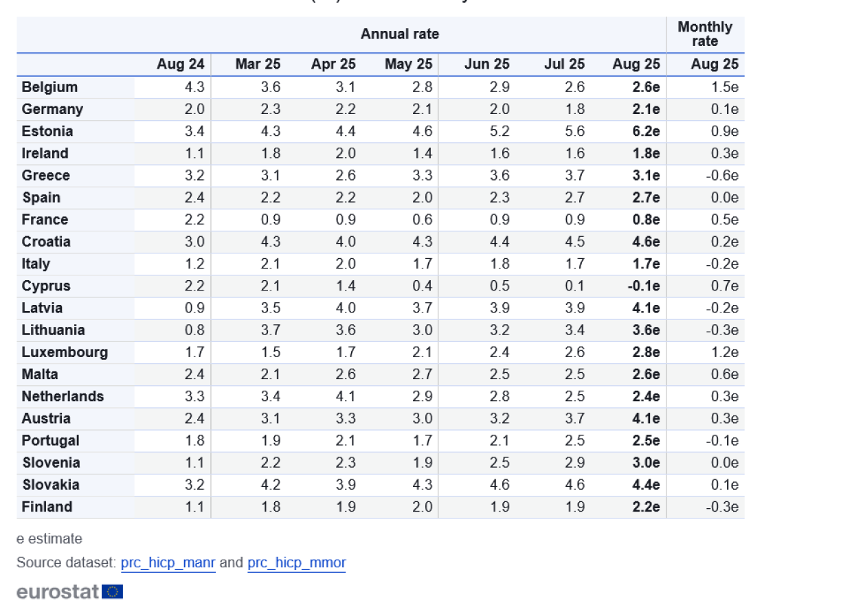
Task: Select the Estonia row label
Action: click(x=47, y=131)
